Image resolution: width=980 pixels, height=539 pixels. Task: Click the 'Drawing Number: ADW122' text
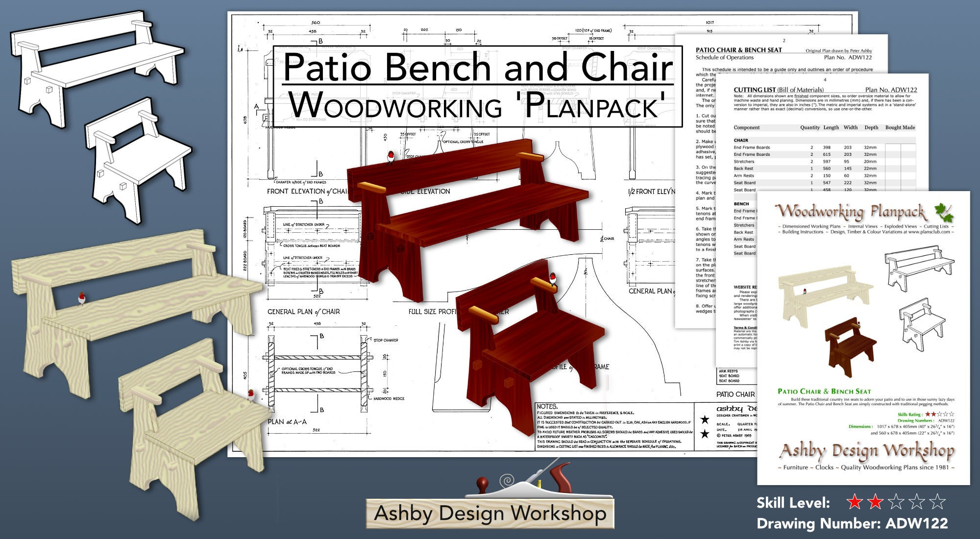tap(852, 523)
